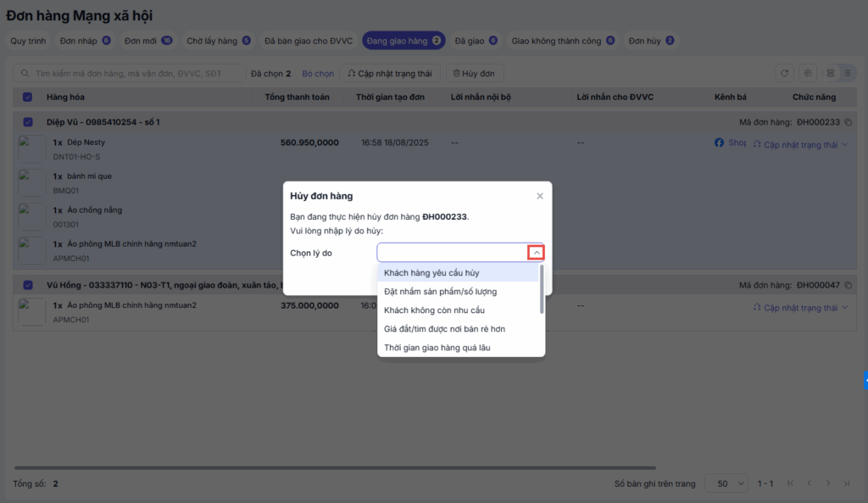Click the Chọn lý do select field
Image resolution: width=868 pixels, height=503 pixels.
(x=460, y=253)
